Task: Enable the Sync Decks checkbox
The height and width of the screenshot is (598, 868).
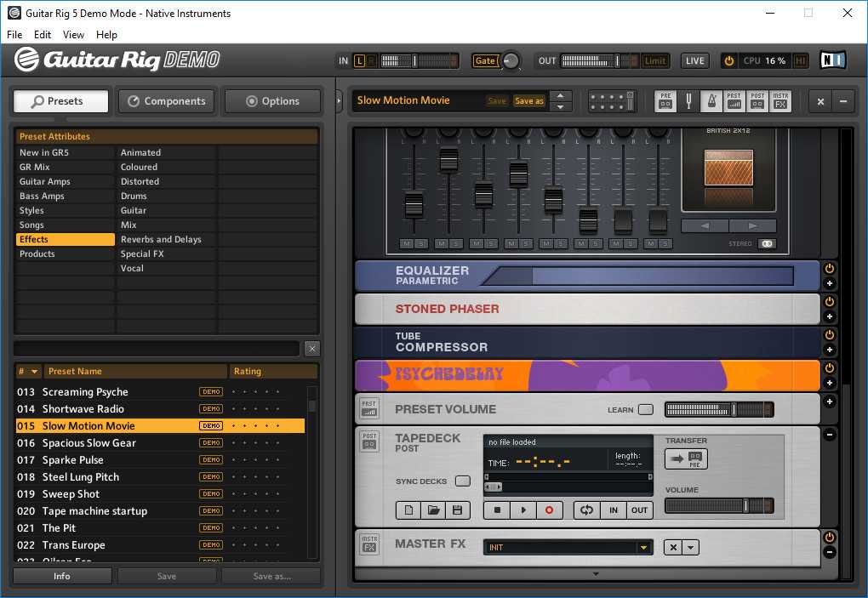Action: 462,481
